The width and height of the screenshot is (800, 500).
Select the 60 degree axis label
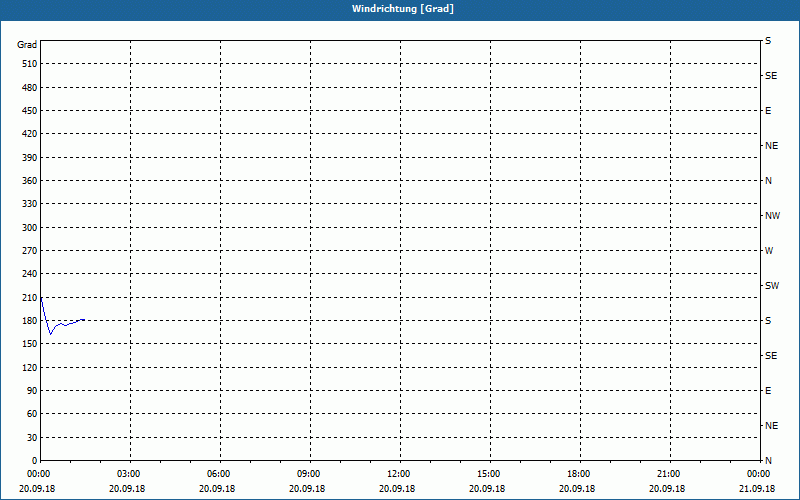coord(32,414)
